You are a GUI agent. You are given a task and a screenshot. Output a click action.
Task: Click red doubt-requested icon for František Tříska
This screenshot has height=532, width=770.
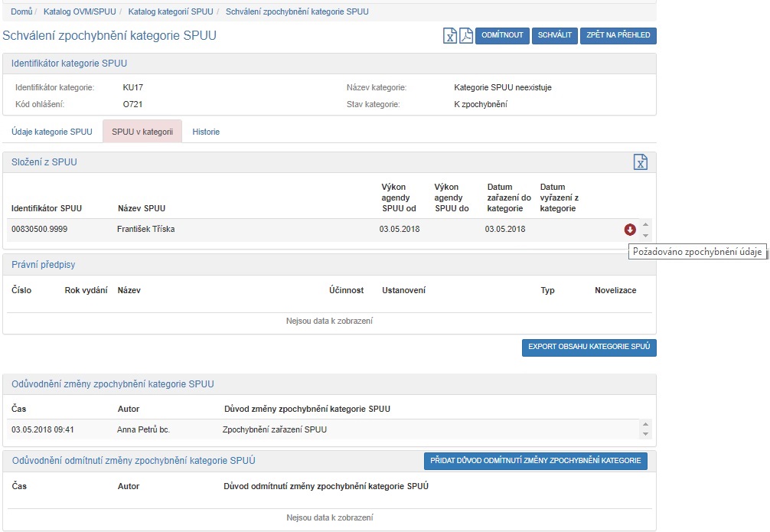pos(630,230)
